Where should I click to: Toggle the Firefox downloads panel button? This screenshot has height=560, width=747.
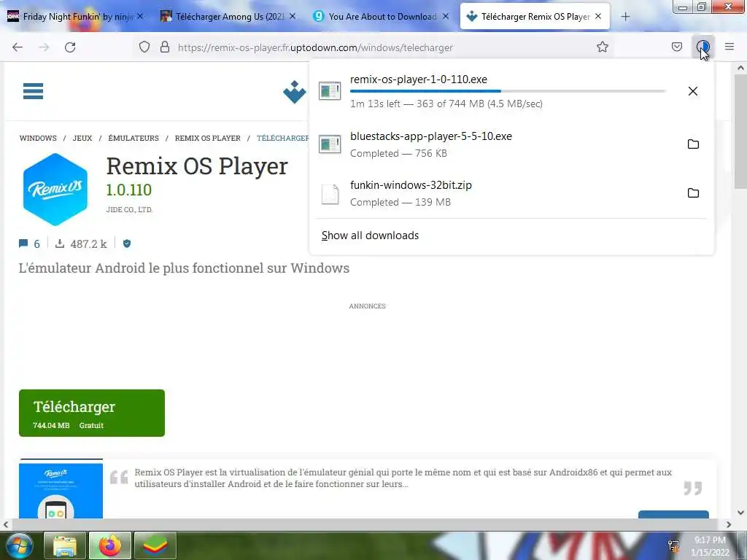703,47
